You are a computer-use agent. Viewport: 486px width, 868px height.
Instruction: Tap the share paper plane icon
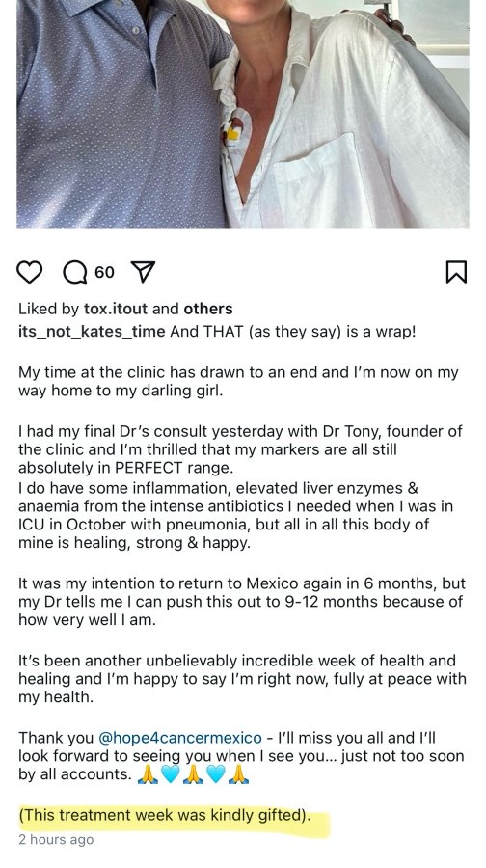[143, 272]
